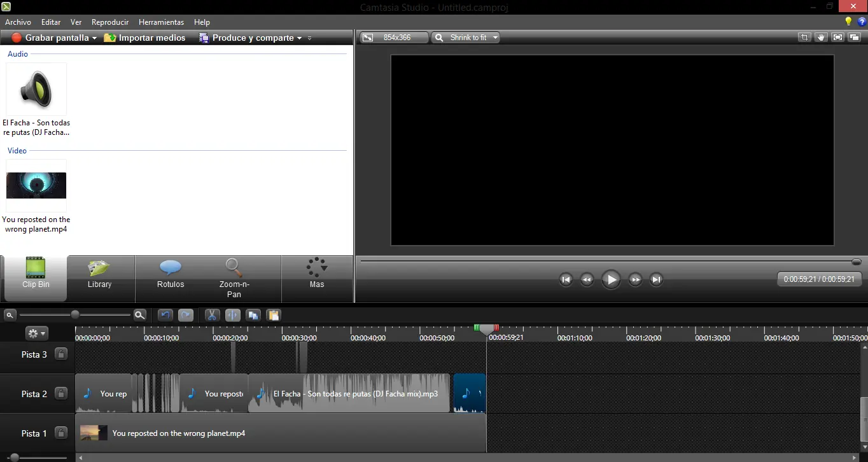The height and width of the screenshot is (462, 868).
Task: Toggle the lock on Pista 2
Action: (60, 394)
